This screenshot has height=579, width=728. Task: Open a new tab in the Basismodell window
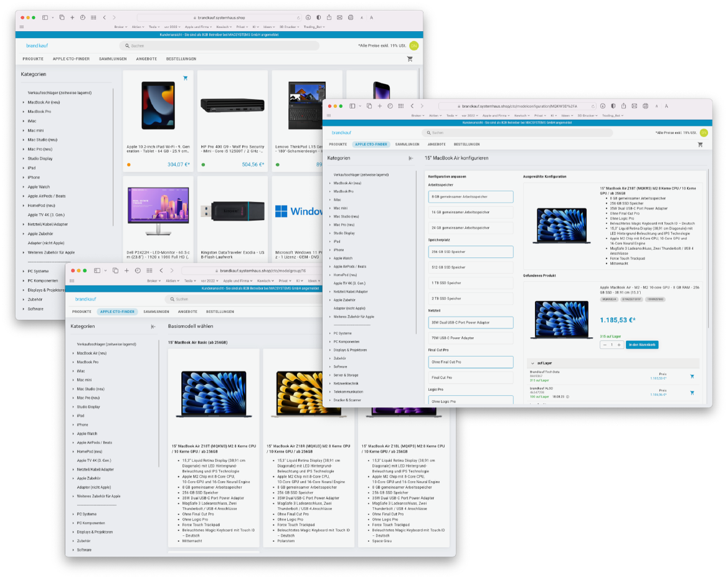click(126, 270)
